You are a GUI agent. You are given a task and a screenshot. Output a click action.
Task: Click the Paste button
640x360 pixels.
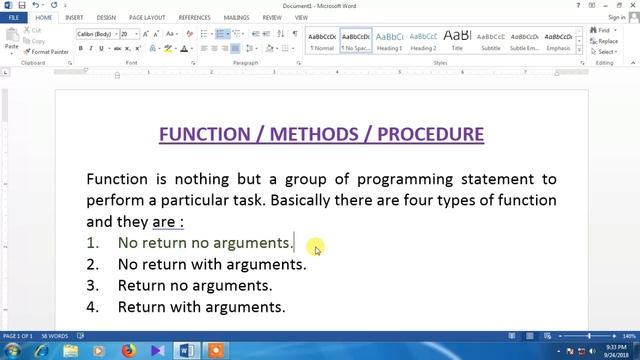point(12,40)
